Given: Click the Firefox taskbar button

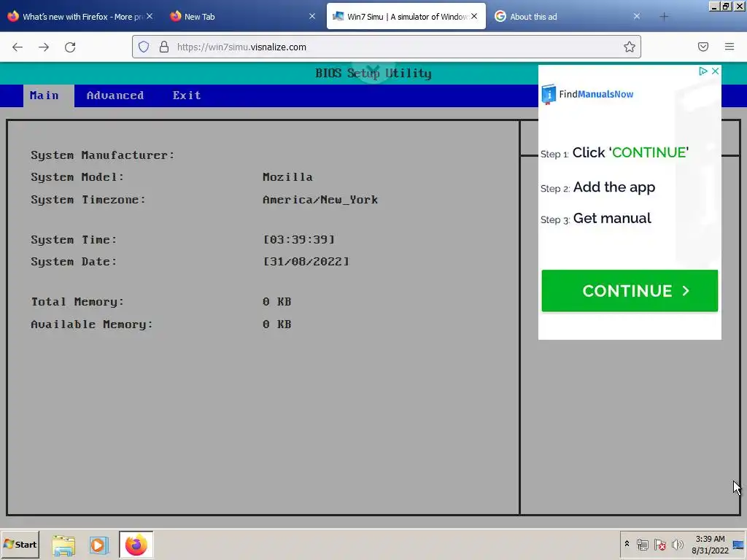Looking at the screenshot, I should [136, 545].
